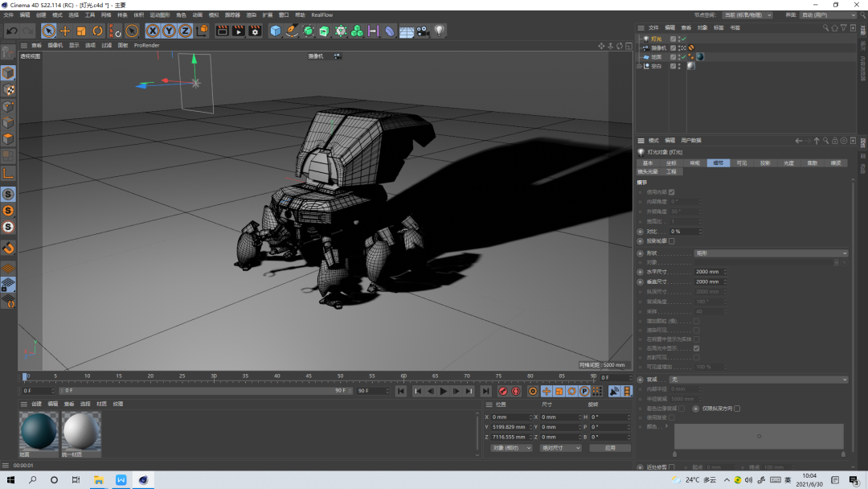Screen dimensions: 868x489
Task: Switch to 镜头光晕 attribute tab
Action: click(648, 171)
